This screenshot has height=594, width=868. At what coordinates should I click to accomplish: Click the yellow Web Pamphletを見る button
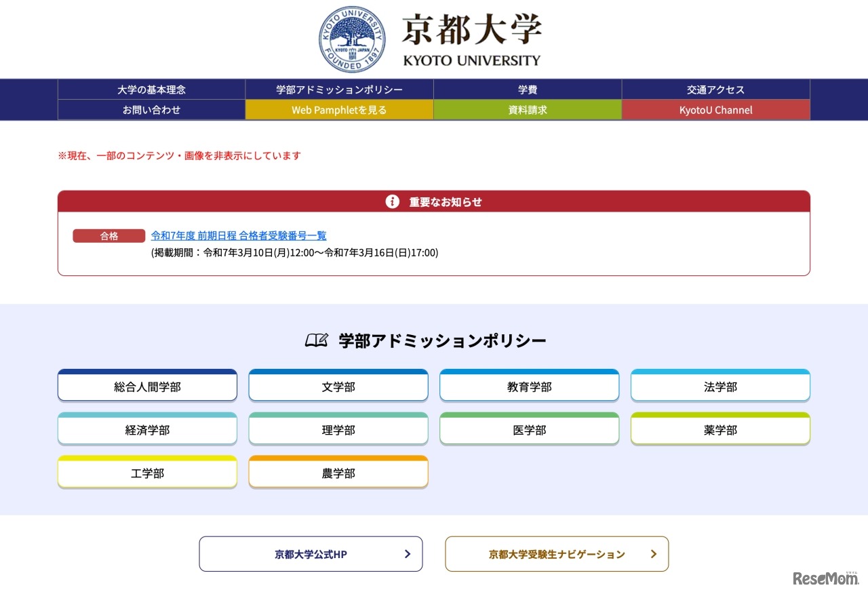[339, 109]
